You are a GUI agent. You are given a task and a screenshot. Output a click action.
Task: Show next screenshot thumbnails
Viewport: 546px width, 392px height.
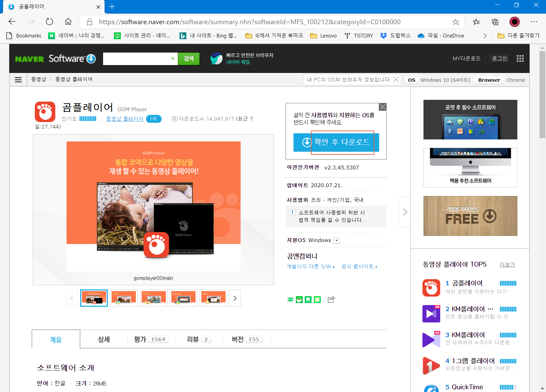[235, 298]
